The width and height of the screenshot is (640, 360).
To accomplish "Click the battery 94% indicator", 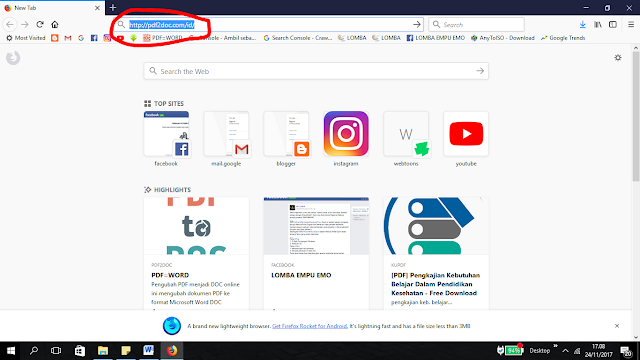I will (x=513, y=350).
